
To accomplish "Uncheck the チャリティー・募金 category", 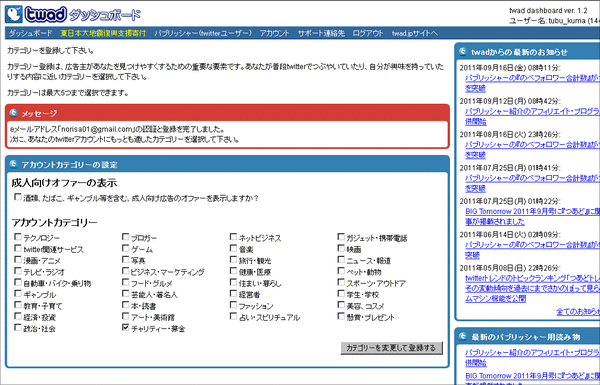I will pyautogui.click(x=126, y=327).
